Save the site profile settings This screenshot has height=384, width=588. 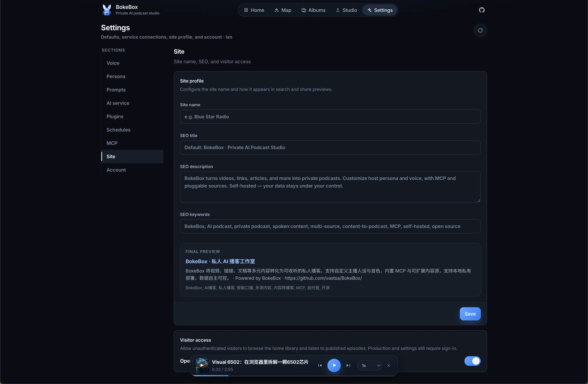(x=470, y=314)
